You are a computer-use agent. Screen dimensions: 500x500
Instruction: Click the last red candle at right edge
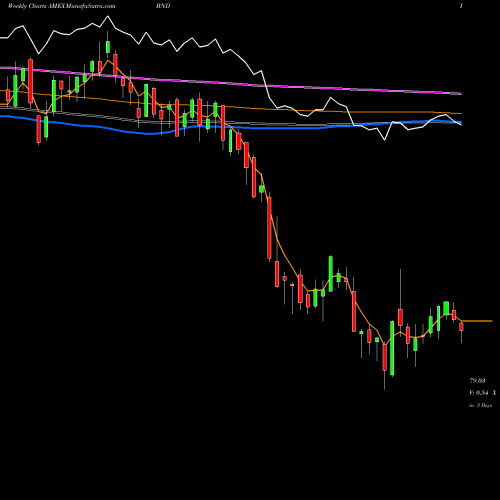click(x=461, y=327)
